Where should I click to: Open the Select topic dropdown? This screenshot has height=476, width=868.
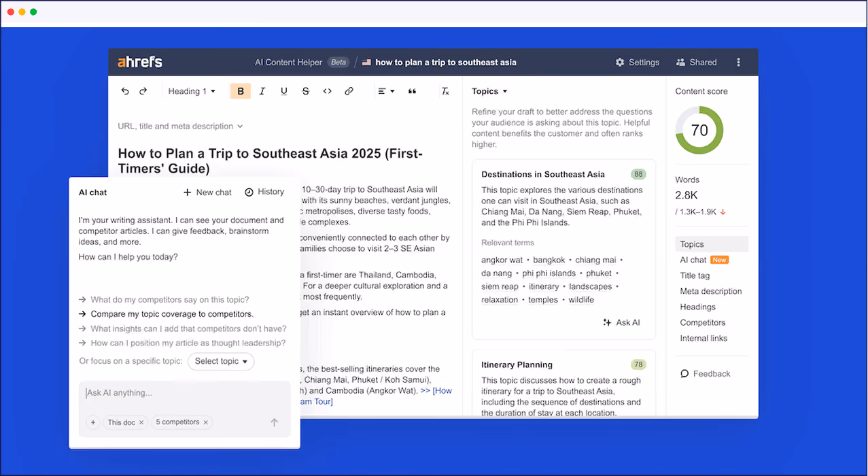(221, 361)
